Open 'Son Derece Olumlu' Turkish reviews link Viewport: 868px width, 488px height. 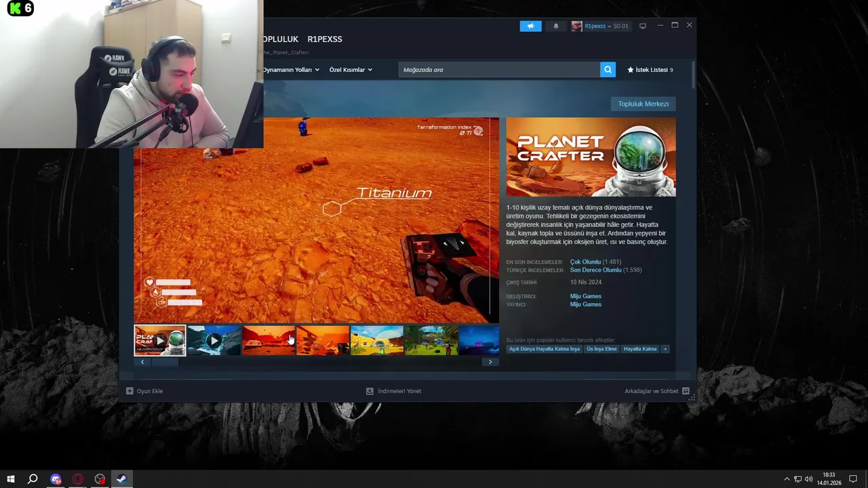(x=596, y=270)
